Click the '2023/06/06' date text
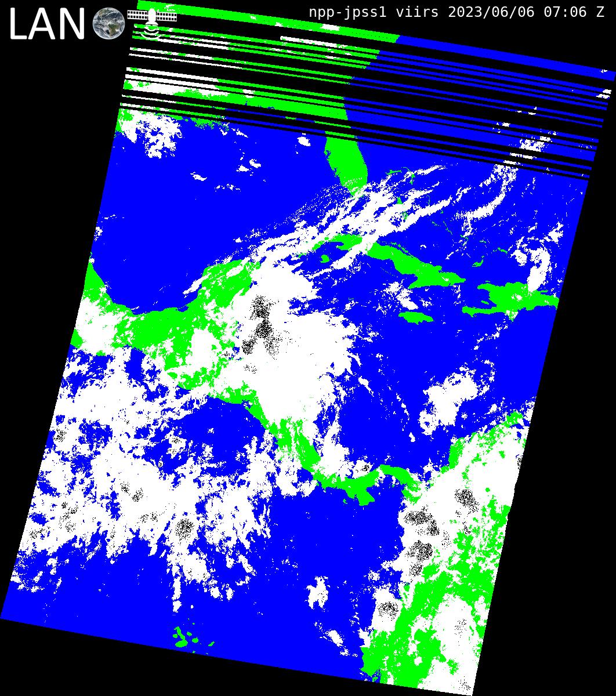This screenshot has height=696, width=616. pos(491,12)
